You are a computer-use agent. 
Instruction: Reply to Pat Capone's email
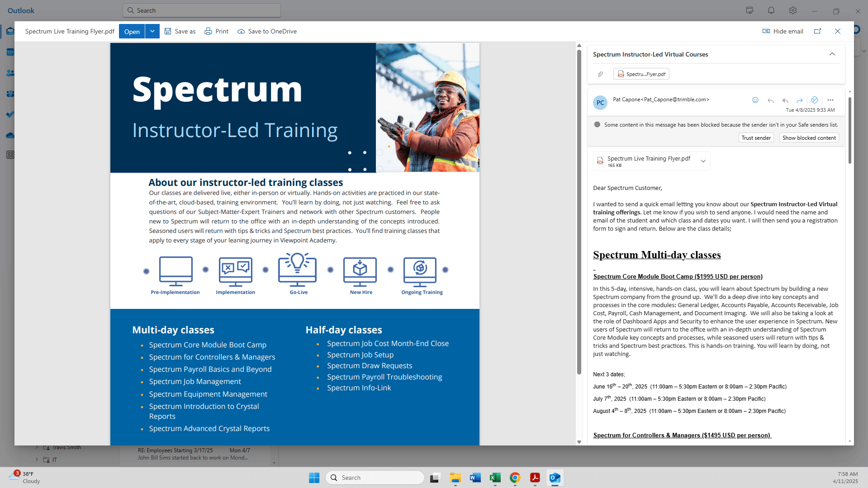(x=771, y=100)
